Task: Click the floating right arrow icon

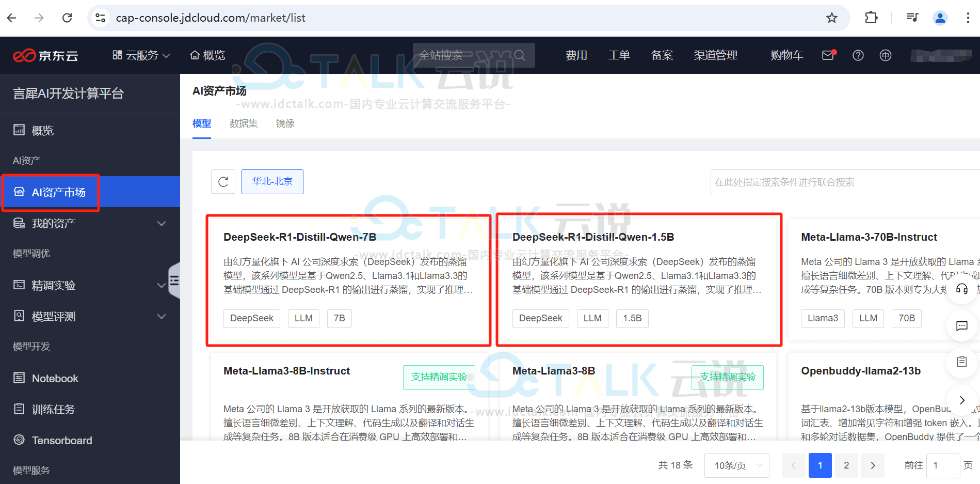Action: click(x=962, y=400)
